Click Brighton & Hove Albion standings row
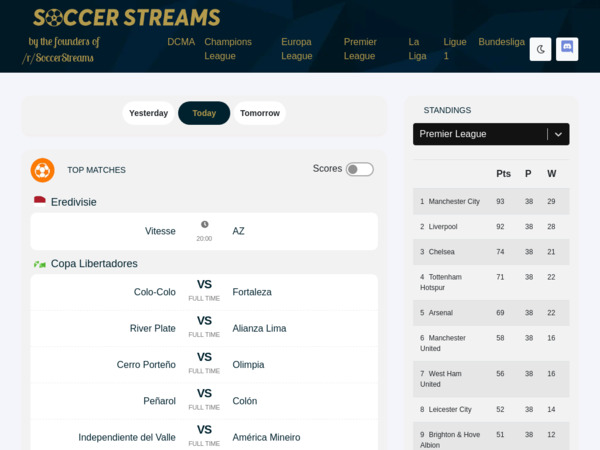Screen dimensions: 600x450 491,437
